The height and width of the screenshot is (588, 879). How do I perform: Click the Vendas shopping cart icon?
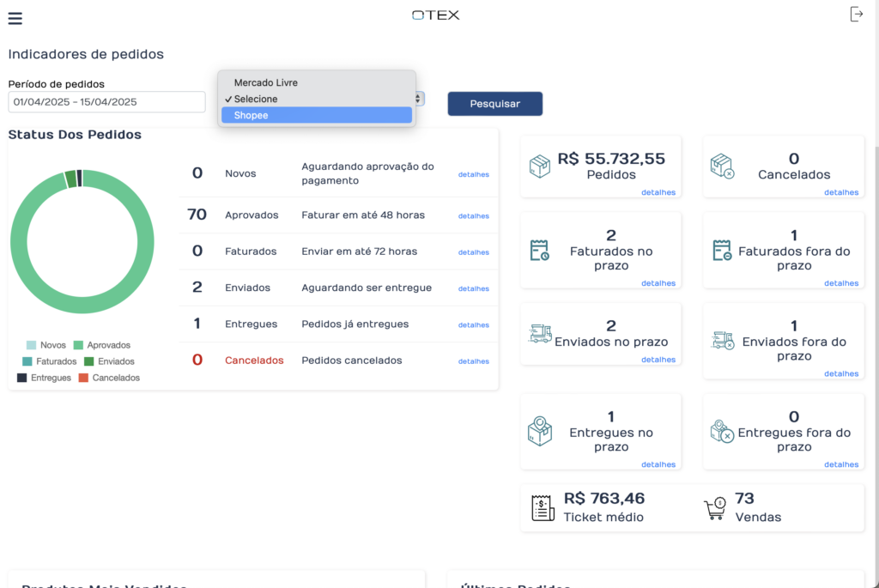[715, 509]
